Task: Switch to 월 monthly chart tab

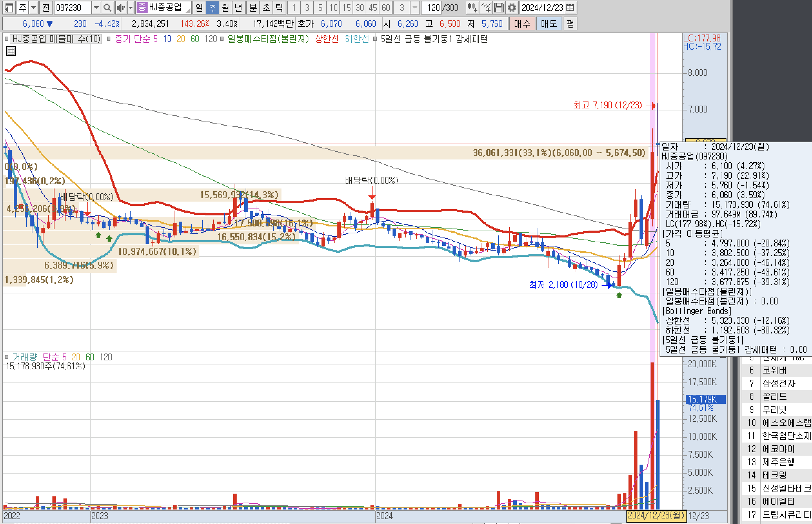Action: [225, 8]
